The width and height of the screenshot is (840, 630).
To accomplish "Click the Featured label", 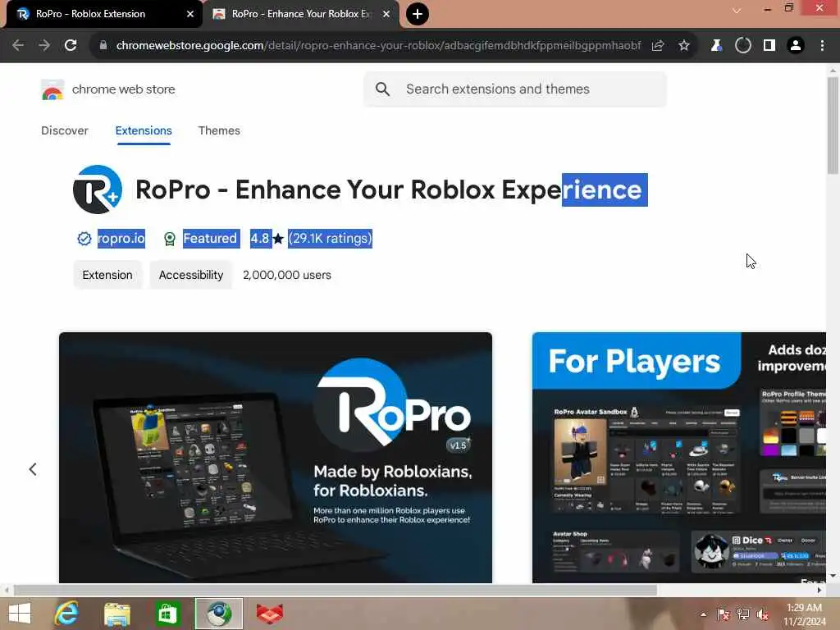I will click(x=210, y=239).
